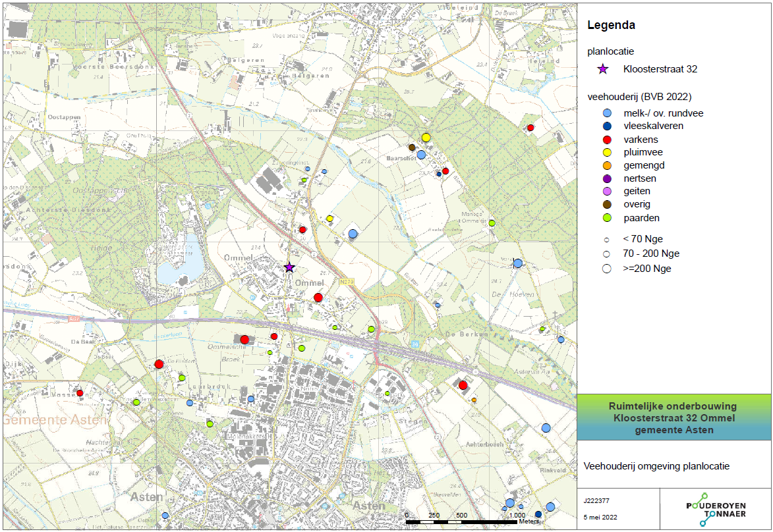Pick the purple nertsen legend swatch
The height and width of the screenshot is (532, 773).
tap(607, 178)
